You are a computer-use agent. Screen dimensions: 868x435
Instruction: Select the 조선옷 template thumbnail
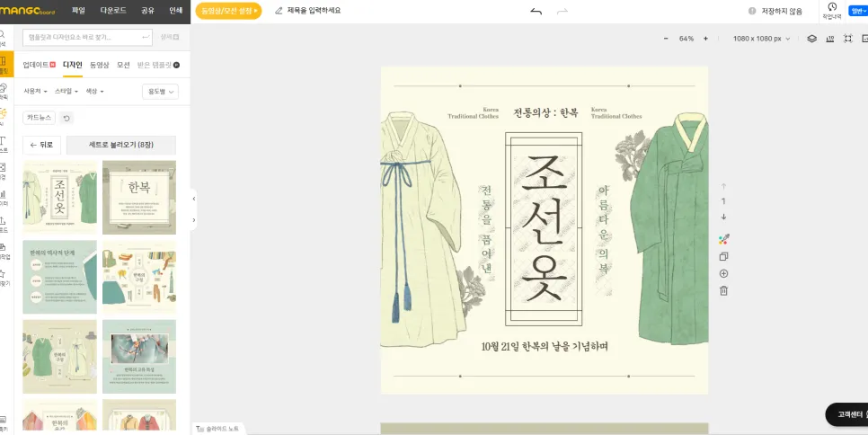point(60,198)
